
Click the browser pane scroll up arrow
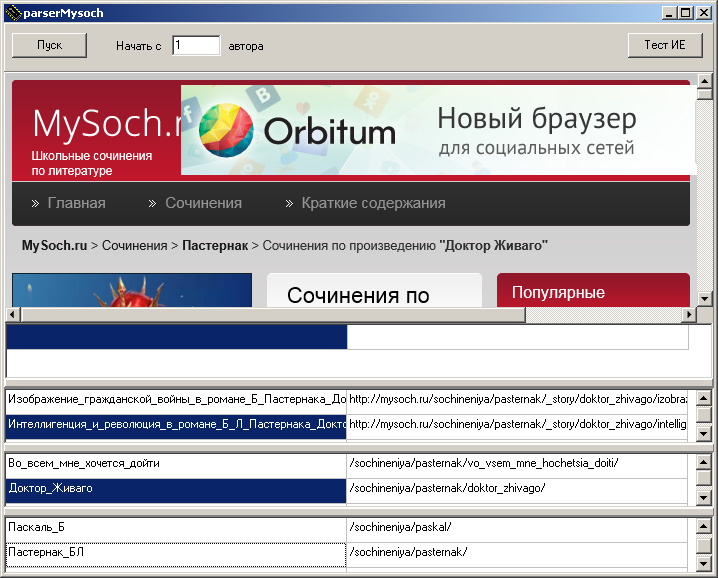tap(705, 81)
